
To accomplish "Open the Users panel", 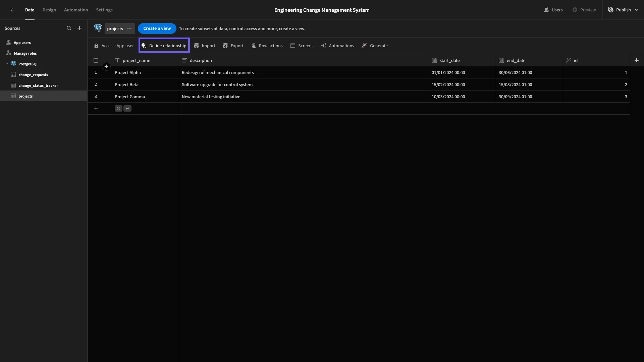I will point(553,10).
